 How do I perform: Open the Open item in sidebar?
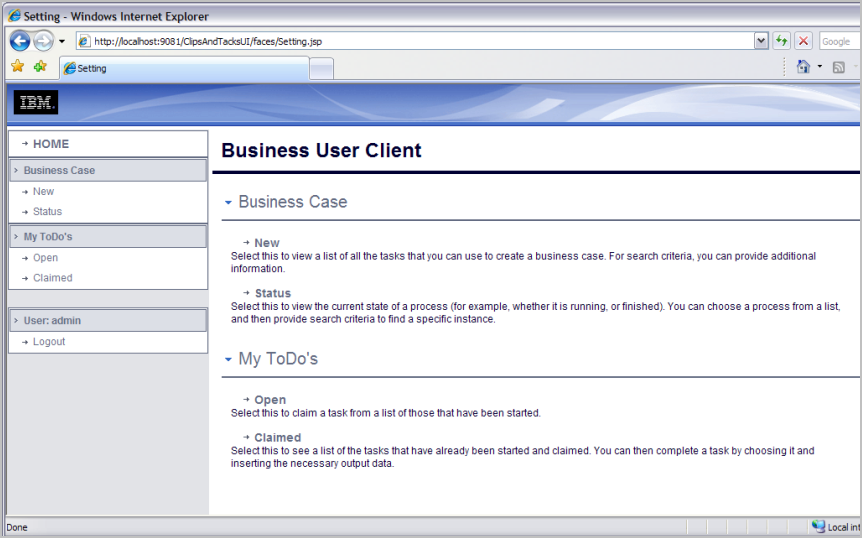(x=45, y=258)
